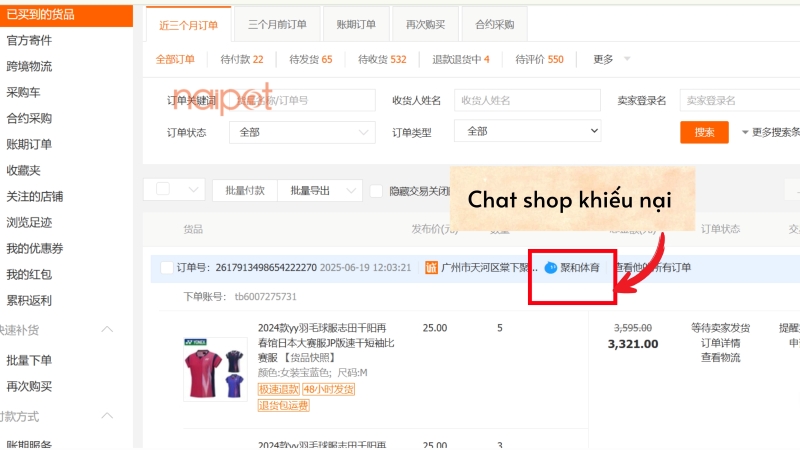Switch to 近三个月订单 tab
The image size is (800, 450).
click(188, 25)
